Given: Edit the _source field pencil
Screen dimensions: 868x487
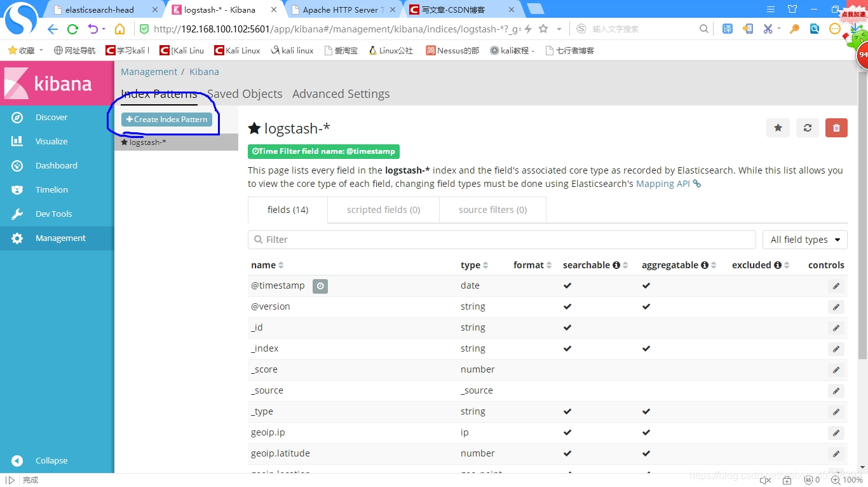Looking at the screenshot, I should (x=836, y=391).
